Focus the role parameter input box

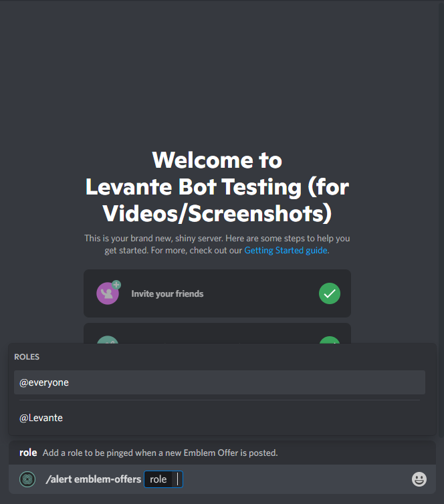point(163,479)
